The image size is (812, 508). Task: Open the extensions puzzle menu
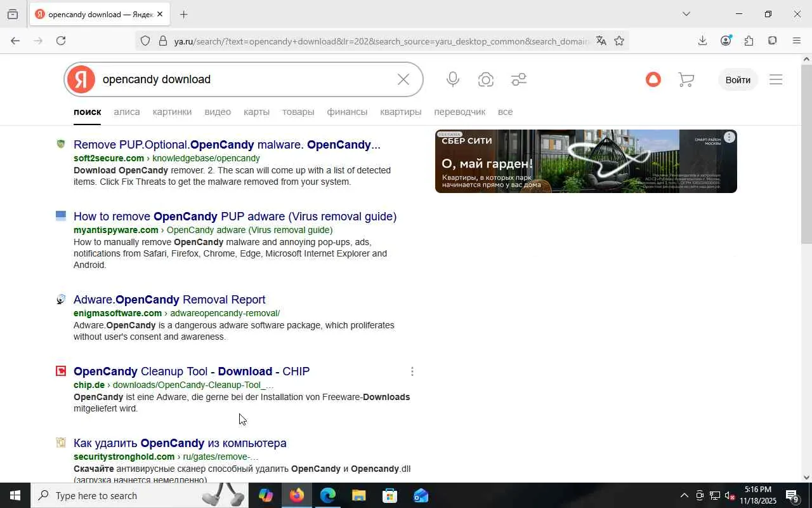(749, 41)
